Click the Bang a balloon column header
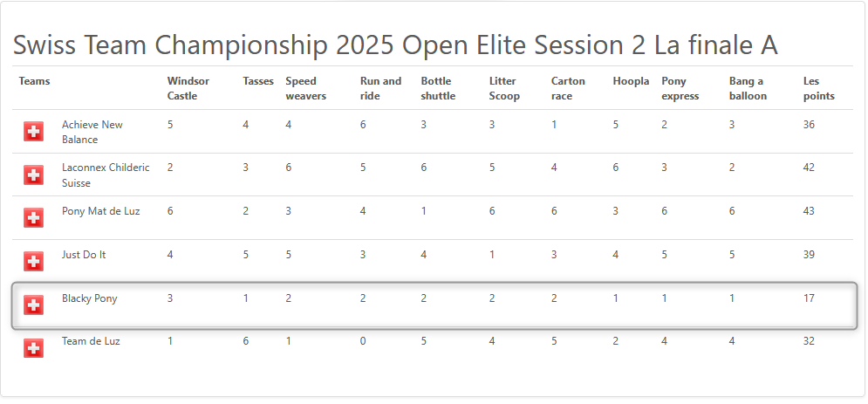868x404 pixels. (x=748, y=88)
